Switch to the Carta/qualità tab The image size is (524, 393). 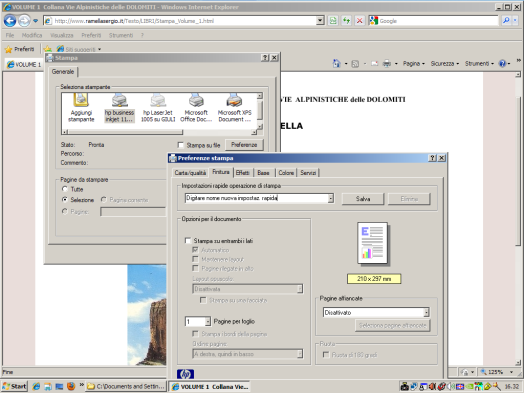[190, 173]
